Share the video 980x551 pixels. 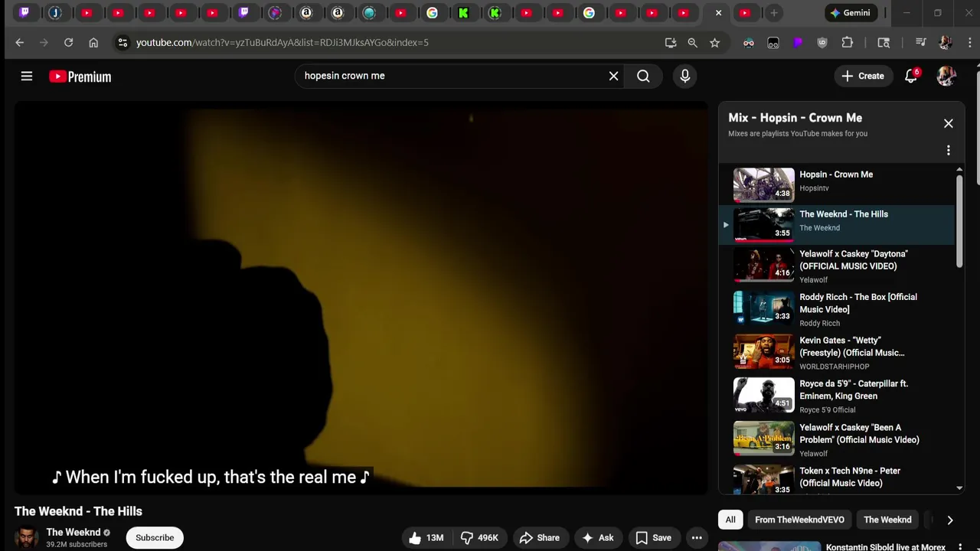click(x=539, y=537)
